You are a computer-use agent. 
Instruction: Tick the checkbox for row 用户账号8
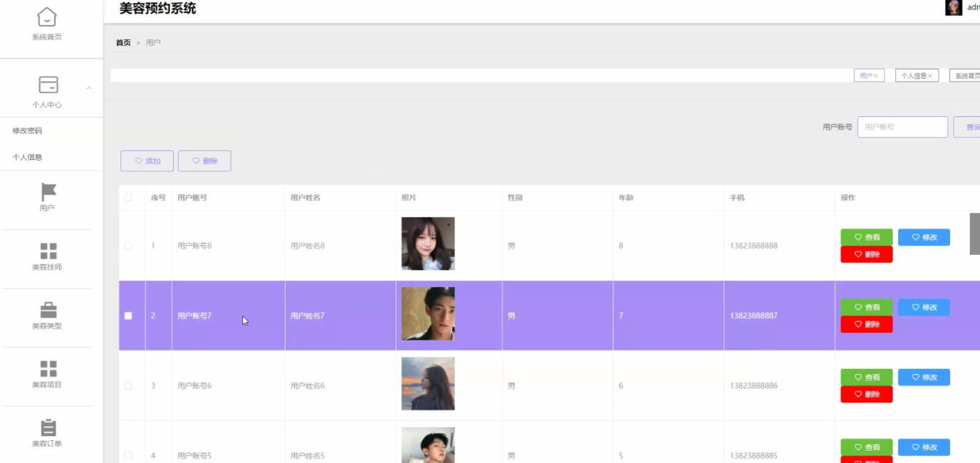click(129, 246)
